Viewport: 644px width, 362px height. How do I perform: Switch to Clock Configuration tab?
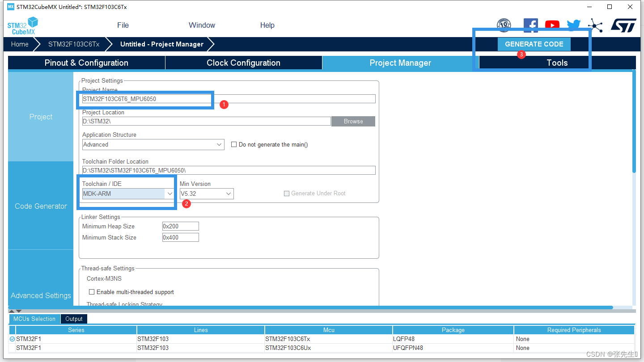tap(243, 63)
